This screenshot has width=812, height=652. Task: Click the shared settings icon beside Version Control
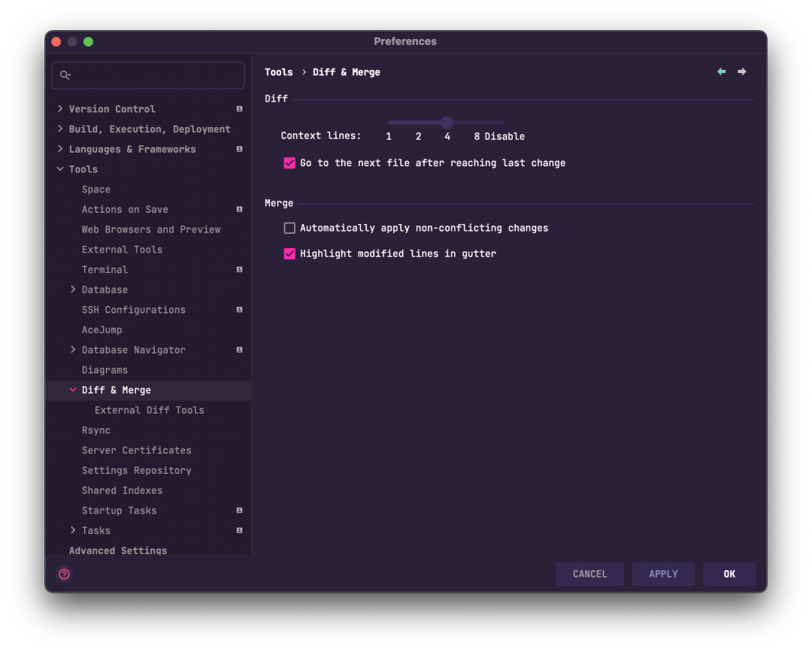click(x=239, y=108)
